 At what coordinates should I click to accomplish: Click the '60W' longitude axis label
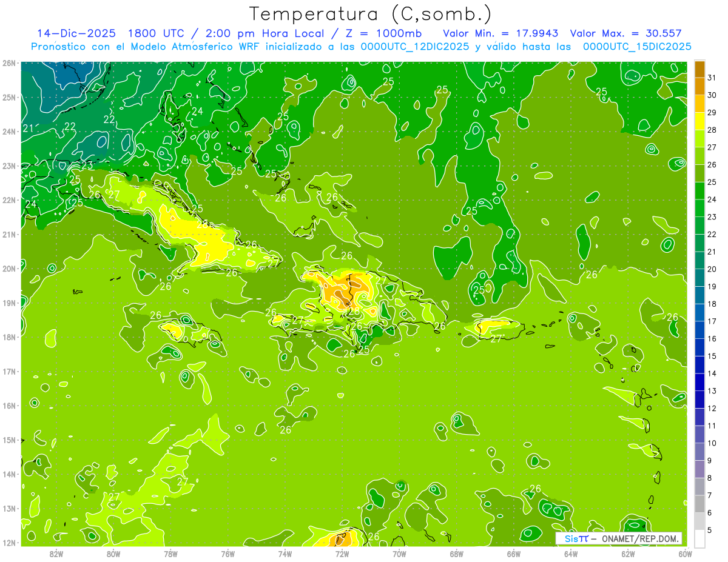click(686, 554)
